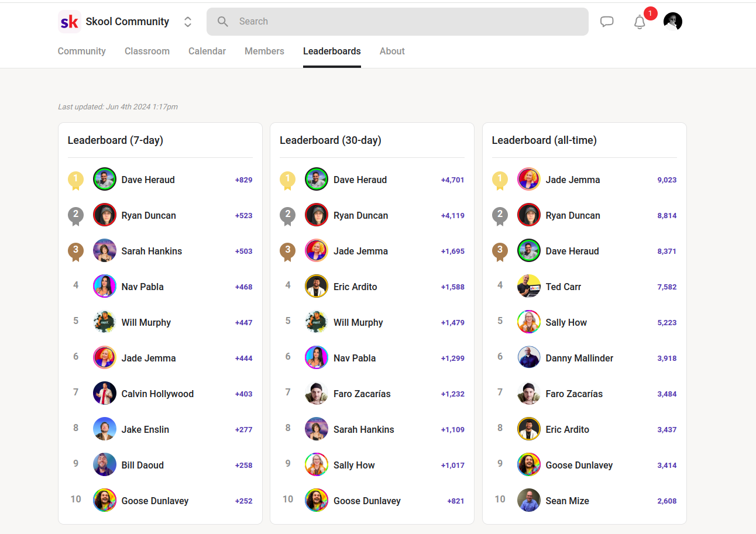Focus the Search input field
This screenshot has height=534, width=756.
coord(397,22)
